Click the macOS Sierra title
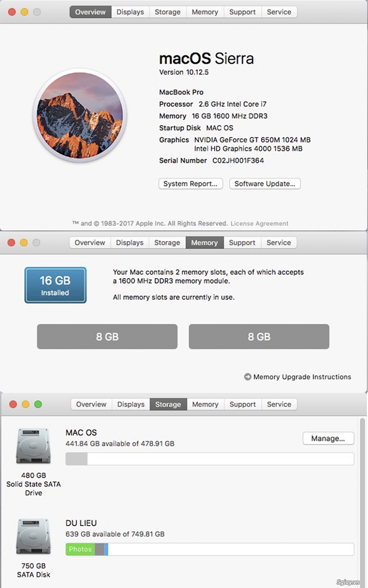The width and height of the screenshot is (368, 588). 206,58
